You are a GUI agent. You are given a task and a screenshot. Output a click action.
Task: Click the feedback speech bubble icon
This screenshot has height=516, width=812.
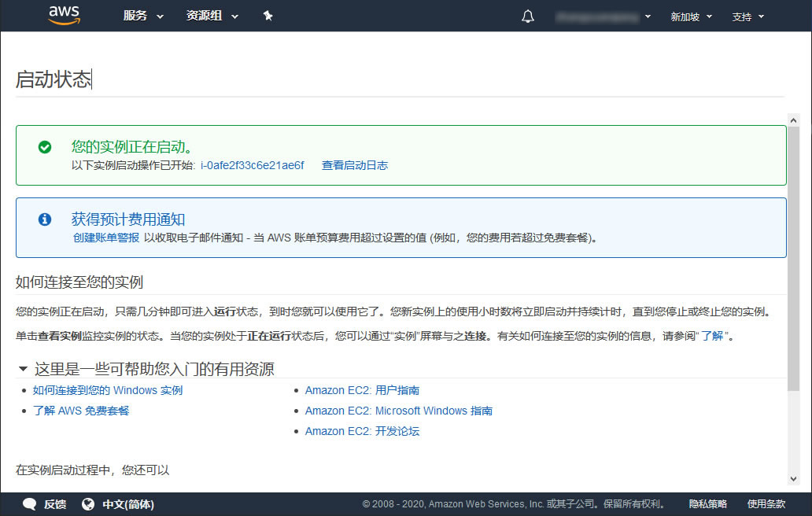[30, 504]
